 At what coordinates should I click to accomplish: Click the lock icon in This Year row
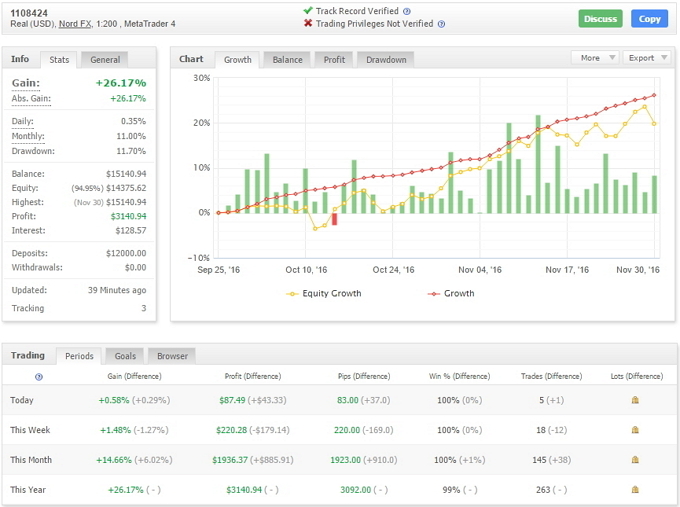tap(635, 490)
